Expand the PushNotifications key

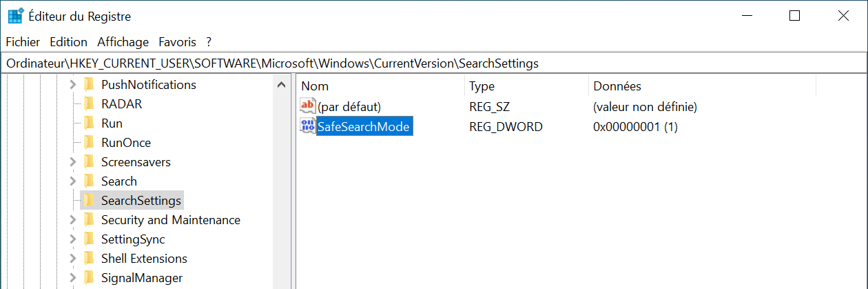coord(73,85)
